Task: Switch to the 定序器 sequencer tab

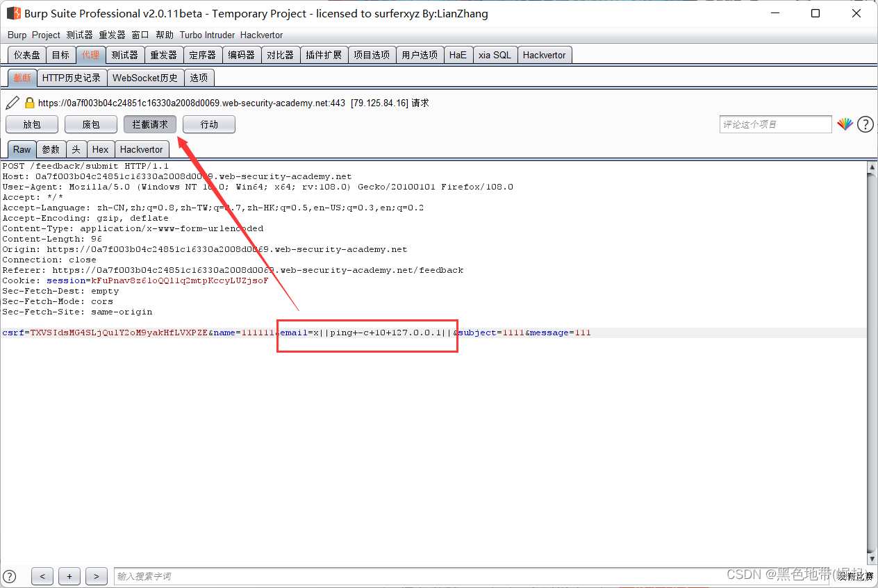Action: point(203,55)
